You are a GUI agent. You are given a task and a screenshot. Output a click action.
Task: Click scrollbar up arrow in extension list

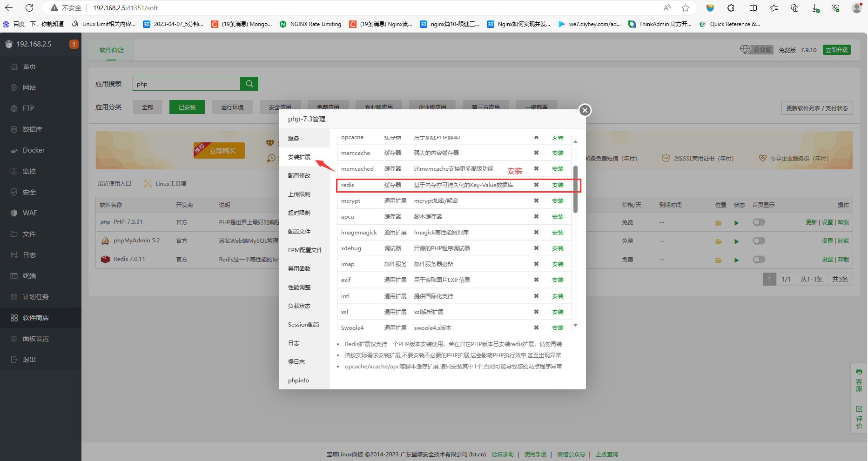click(576, 141)
